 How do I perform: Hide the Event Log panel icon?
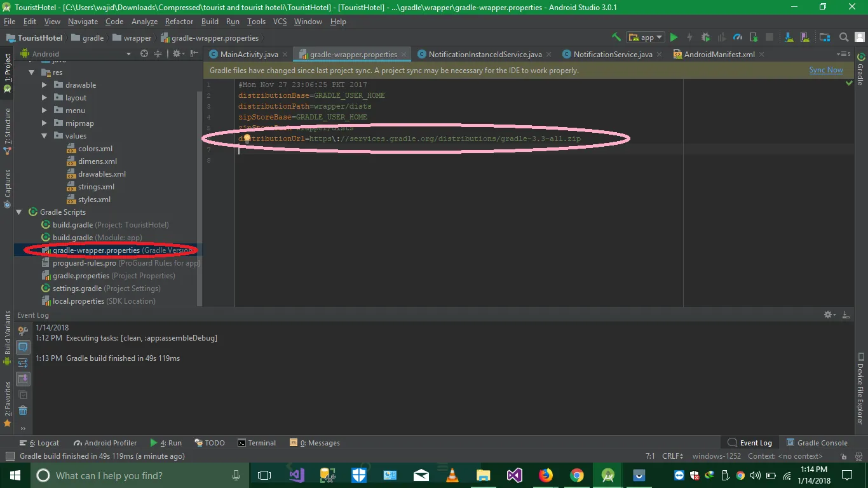pos(846,315)
